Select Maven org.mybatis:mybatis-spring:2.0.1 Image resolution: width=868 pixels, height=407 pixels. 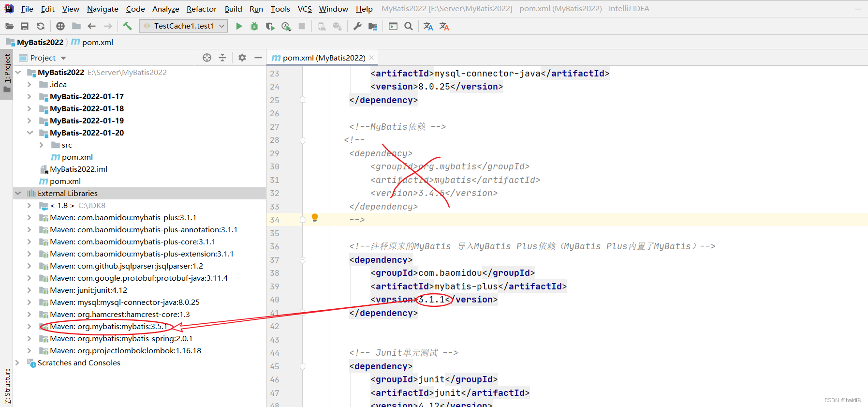121,338
